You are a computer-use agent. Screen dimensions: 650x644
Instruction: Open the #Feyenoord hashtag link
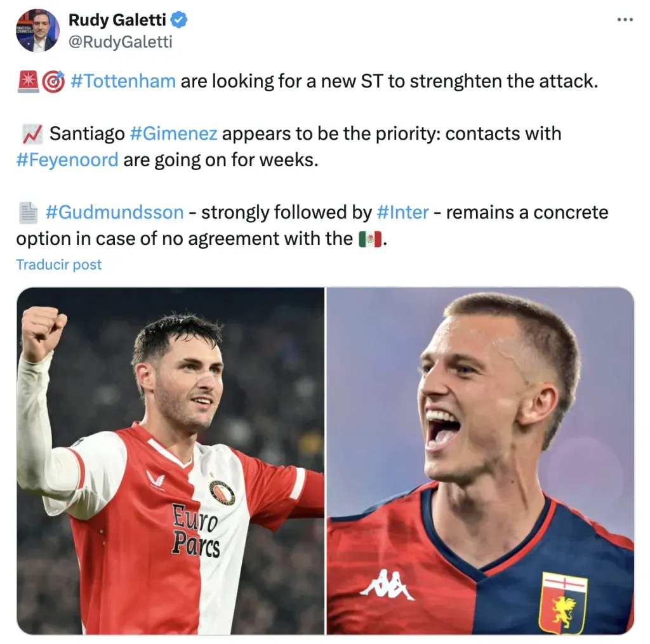pyautogui.click(x=67, y=160)
